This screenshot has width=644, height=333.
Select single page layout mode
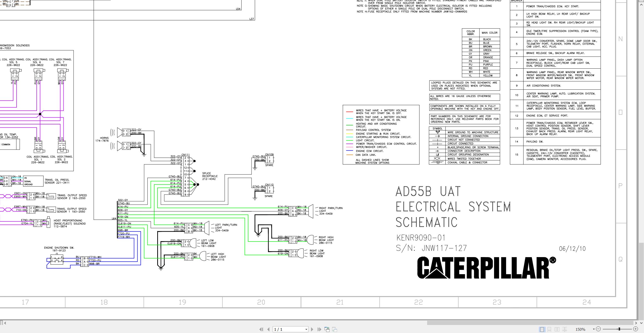(542, 329)
